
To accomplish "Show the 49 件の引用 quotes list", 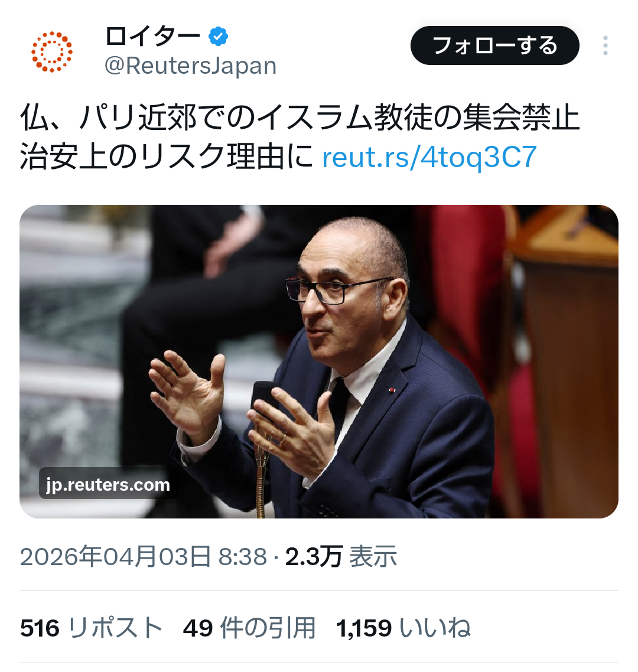I will [249, 628].
